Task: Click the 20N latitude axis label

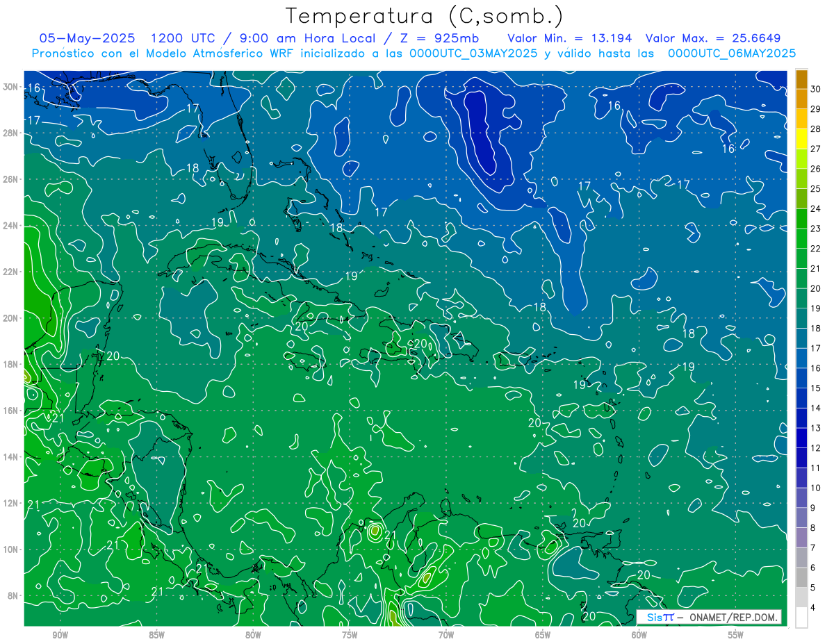Action: (10, 318)
